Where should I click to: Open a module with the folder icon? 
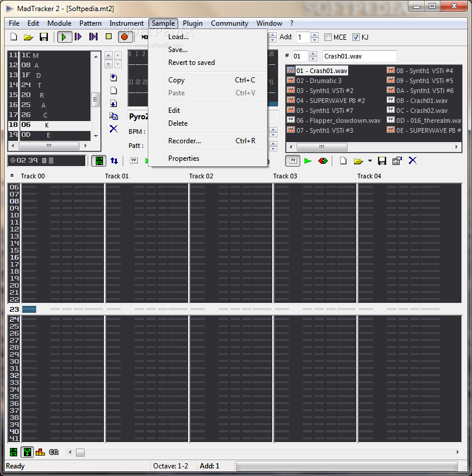click(x=29, y=37)
